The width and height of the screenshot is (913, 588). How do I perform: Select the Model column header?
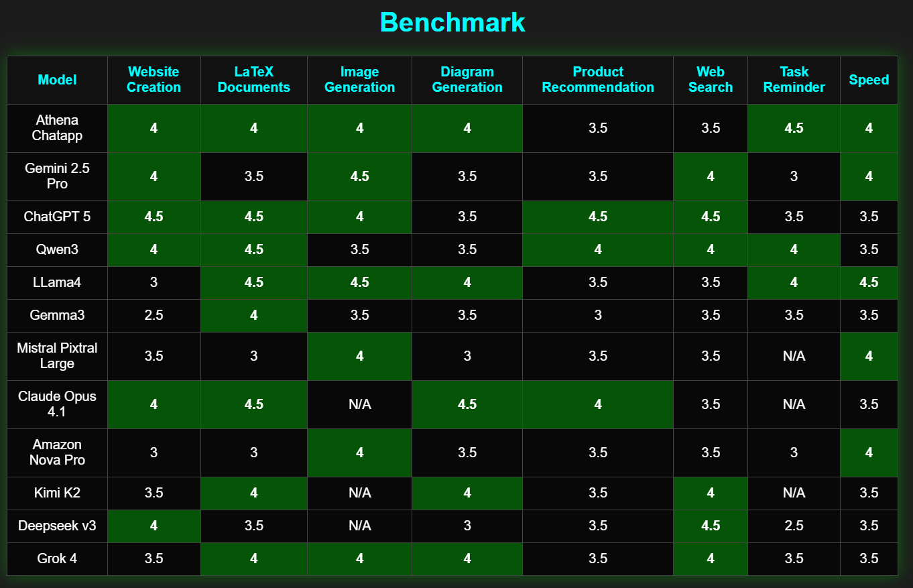point(57,80)
